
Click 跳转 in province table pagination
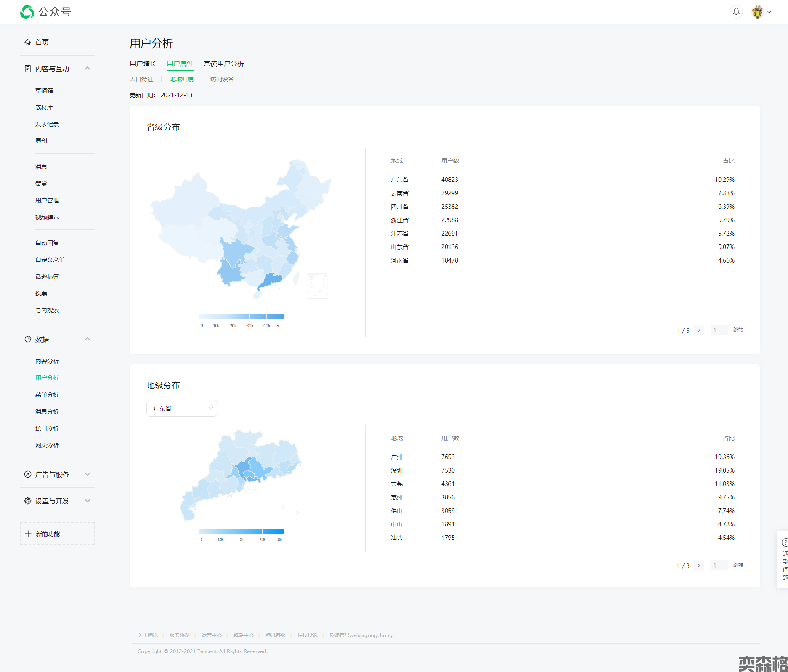[738, 330]
